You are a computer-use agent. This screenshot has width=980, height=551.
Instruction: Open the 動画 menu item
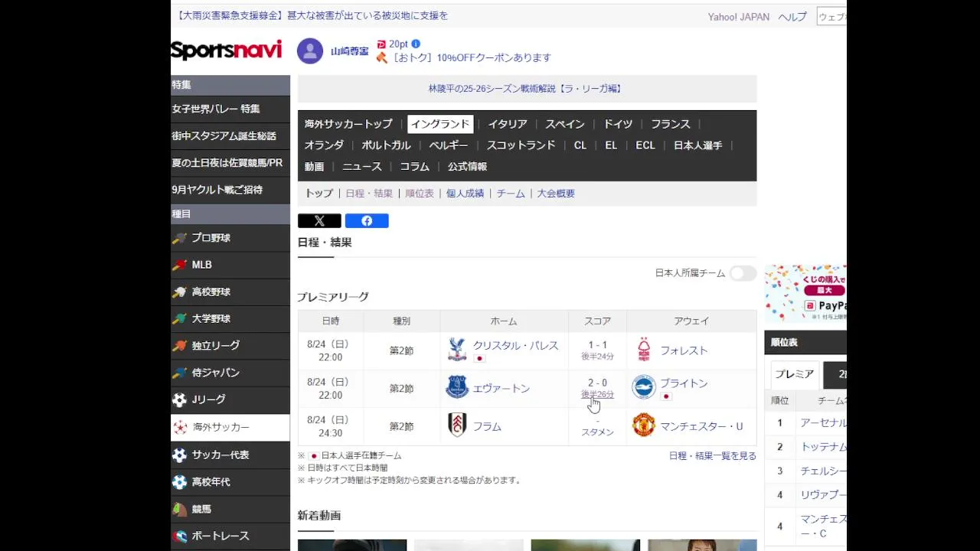[x=314, y=167]
